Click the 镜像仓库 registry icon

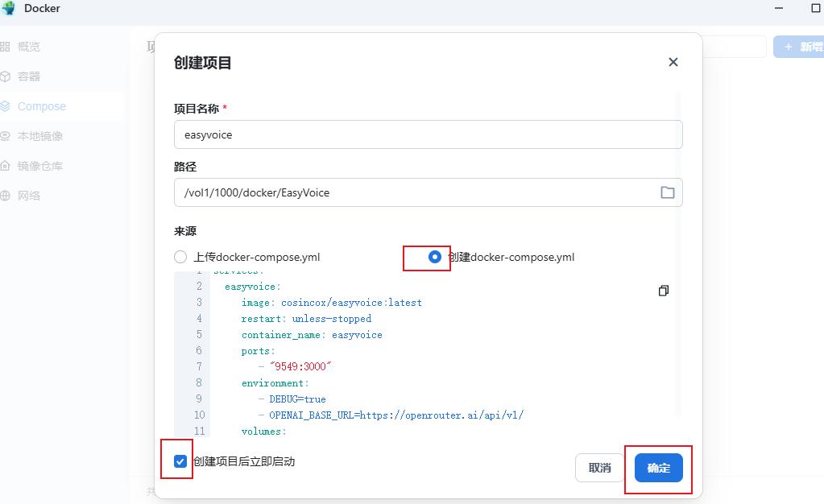pos(5,166)
